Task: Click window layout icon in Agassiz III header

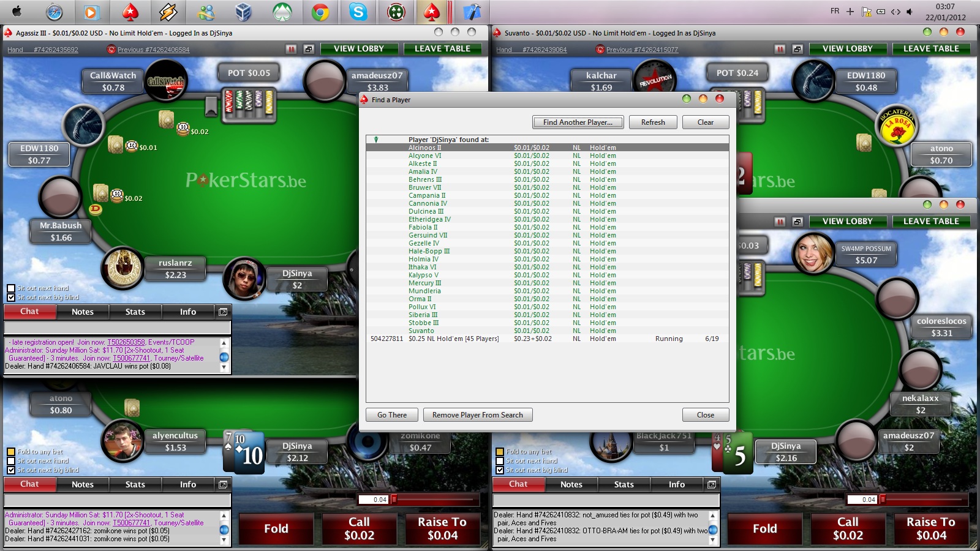Action: 308,49
